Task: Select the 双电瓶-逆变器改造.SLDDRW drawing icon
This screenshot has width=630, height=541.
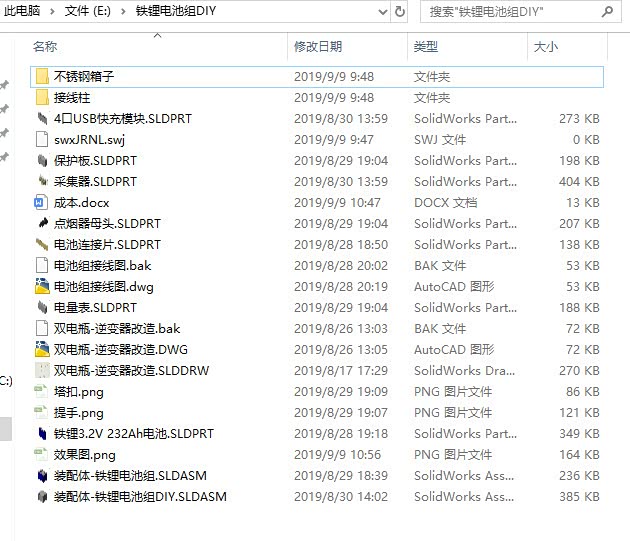Action: point(41,371)
